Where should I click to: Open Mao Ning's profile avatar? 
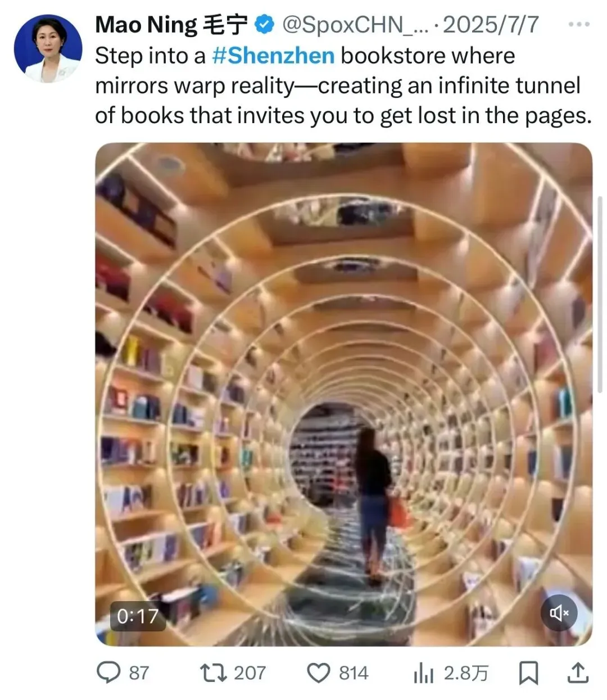click(x=48, y=48)
